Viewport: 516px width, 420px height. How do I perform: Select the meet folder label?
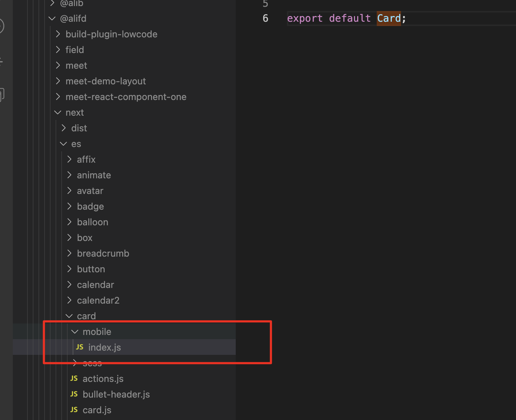click(76, 65)
